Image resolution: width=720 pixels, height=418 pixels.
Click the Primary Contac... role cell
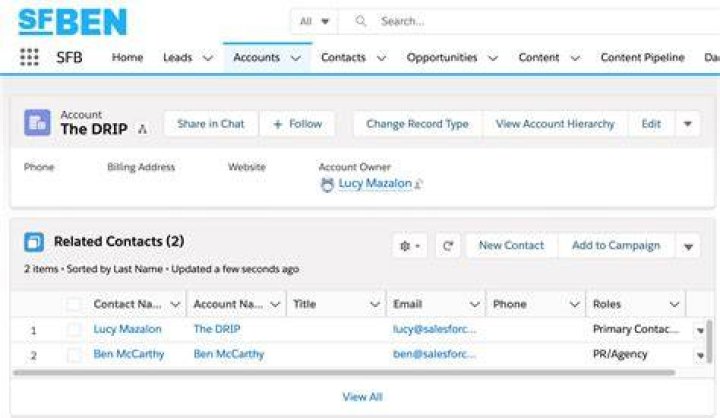[x=636, y=329]
